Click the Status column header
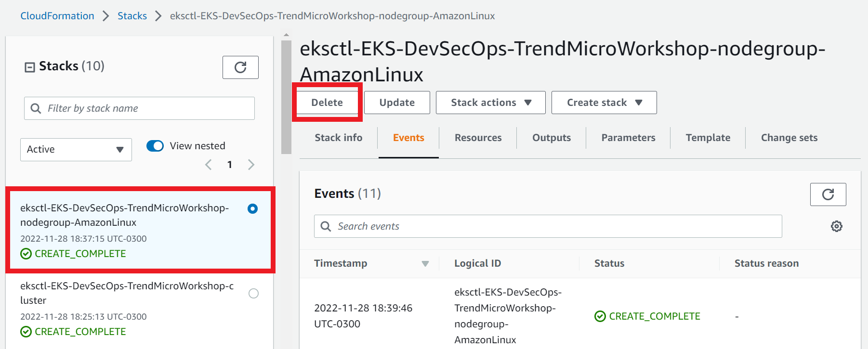The width and height of the screenshot is (868, 349). coord(609,263)
